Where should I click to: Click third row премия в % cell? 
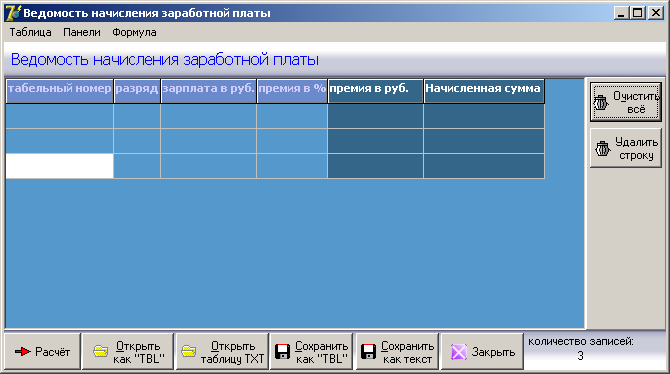point(292,166)
